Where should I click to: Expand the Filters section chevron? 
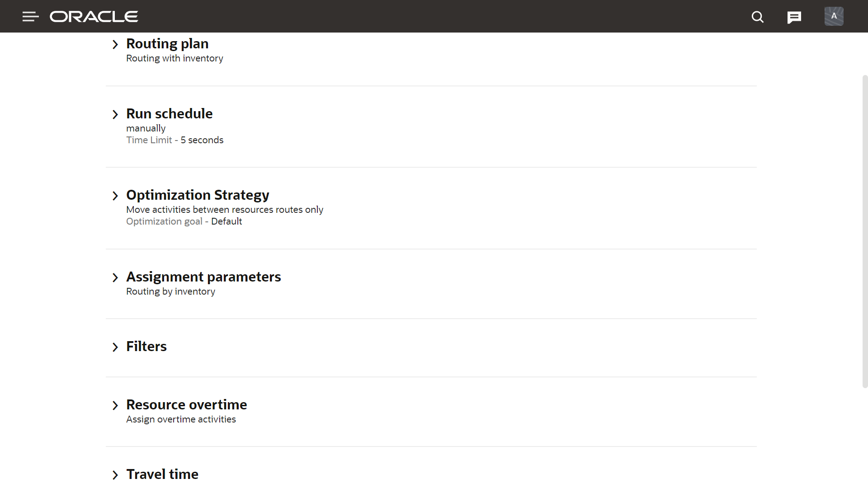(x=115, y=347)
